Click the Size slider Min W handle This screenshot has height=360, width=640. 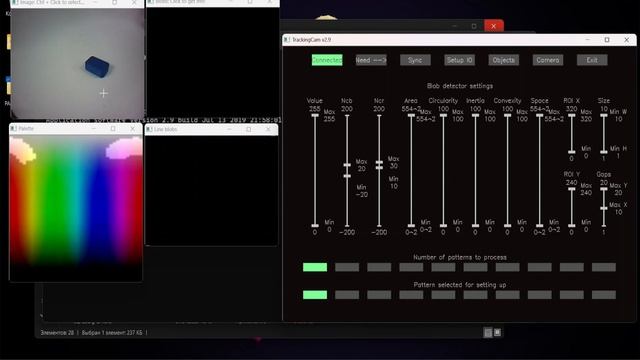(604, 116)
